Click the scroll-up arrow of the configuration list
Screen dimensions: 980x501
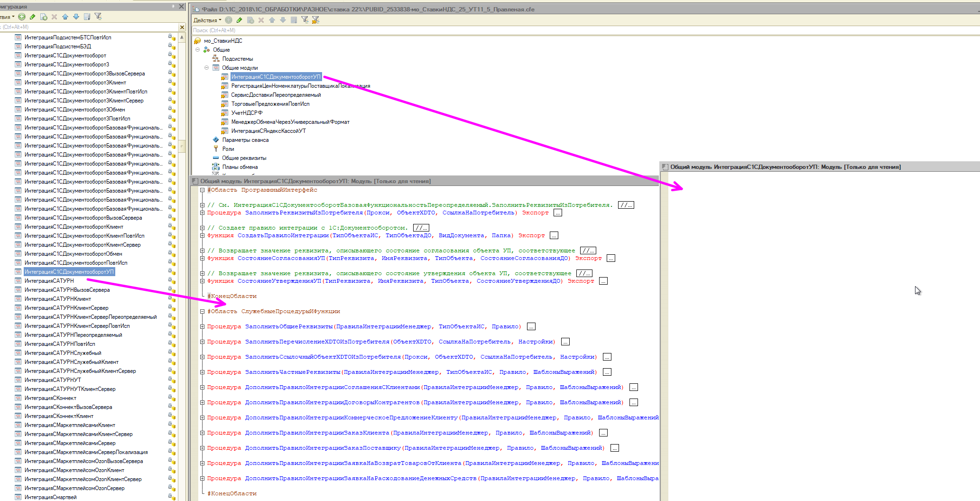coord(182,37)
